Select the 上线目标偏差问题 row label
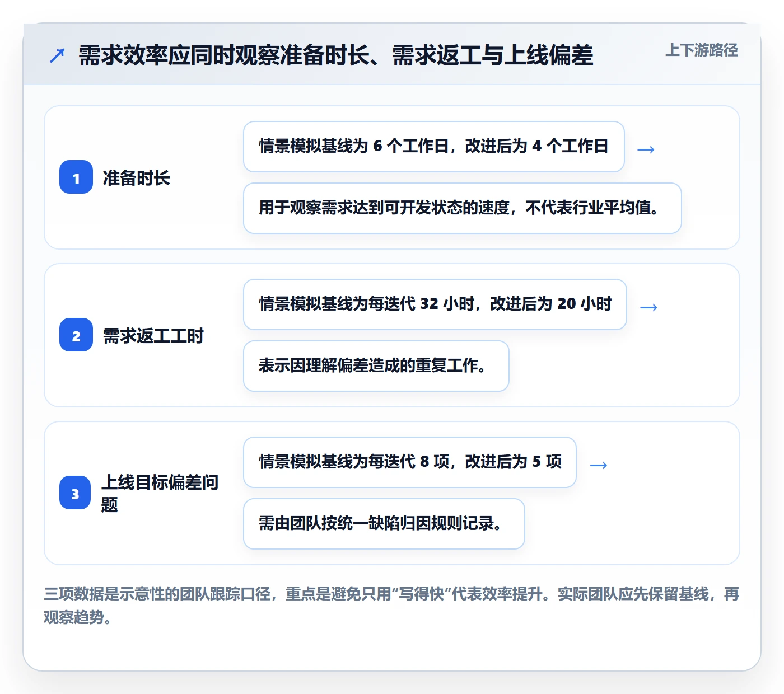 click(160, 493)
